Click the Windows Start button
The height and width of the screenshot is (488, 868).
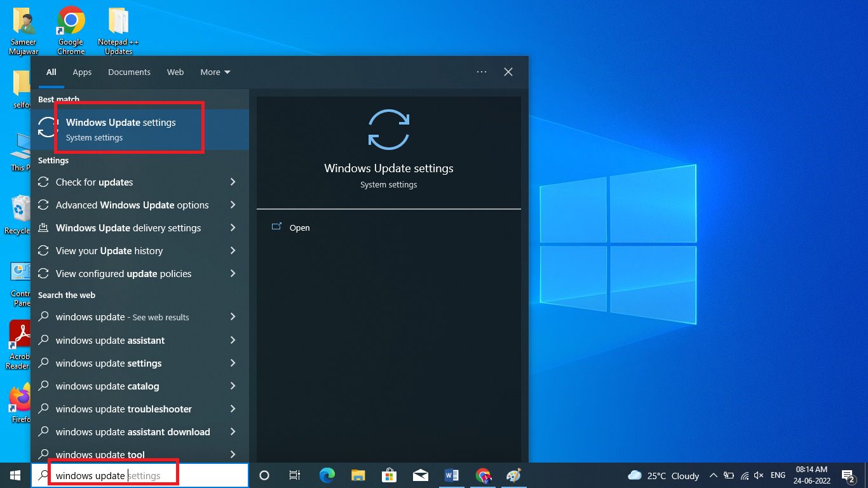click(15, 475)
